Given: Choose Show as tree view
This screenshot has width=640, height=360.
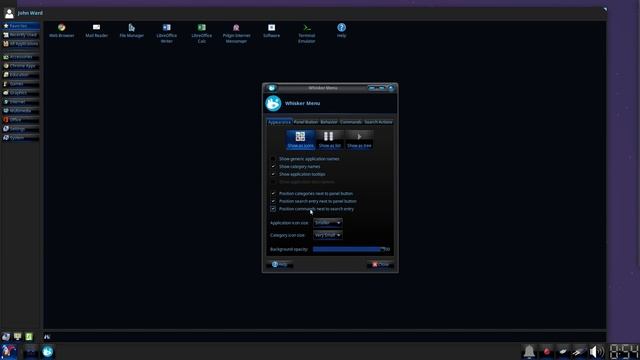Looking at the screenshot, I should coord(359,140).
